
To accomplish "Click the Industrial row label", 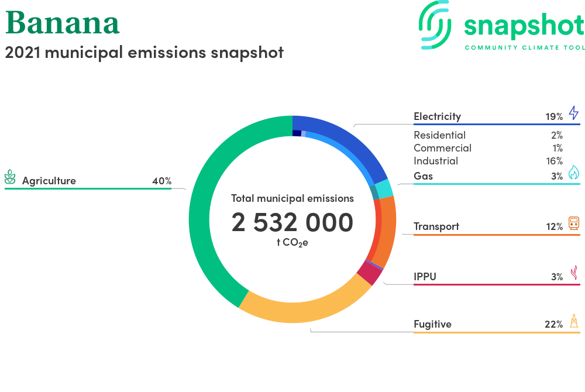I will [x=436, y=161].
